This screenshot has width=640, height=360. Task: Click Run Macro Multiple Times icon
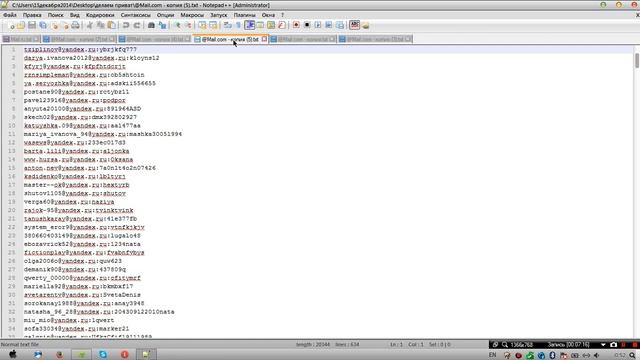[x=329, y=25]
